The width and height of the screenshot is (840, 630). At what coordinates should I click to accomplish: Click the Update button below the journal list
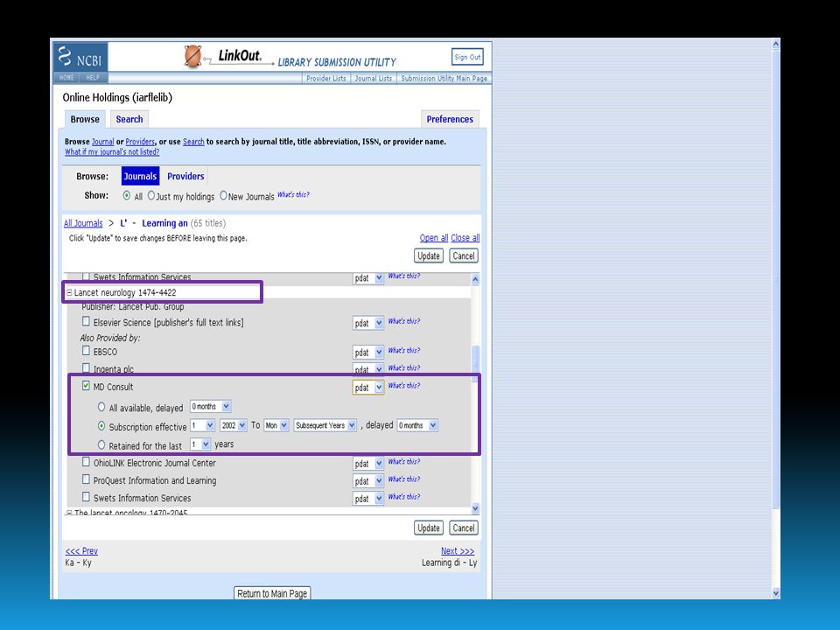(429, 528)
